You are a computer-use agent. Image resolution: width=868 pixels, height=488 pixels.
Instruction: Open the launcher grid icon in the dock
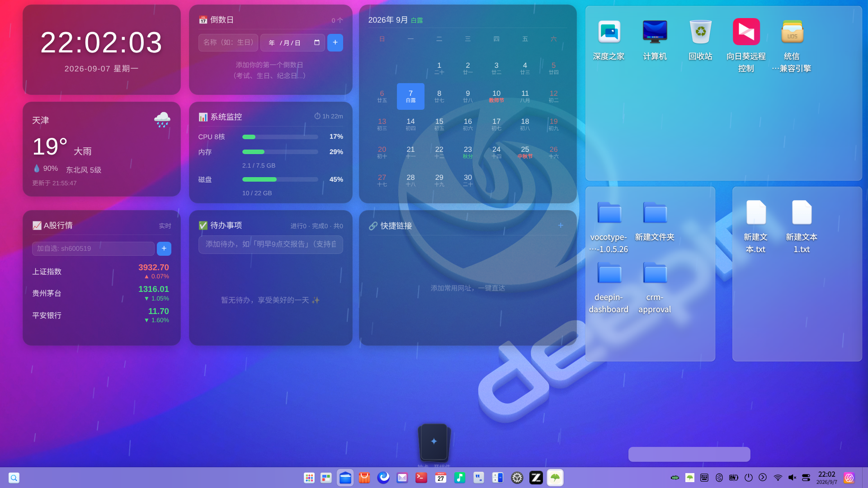[x=309, y=478]
